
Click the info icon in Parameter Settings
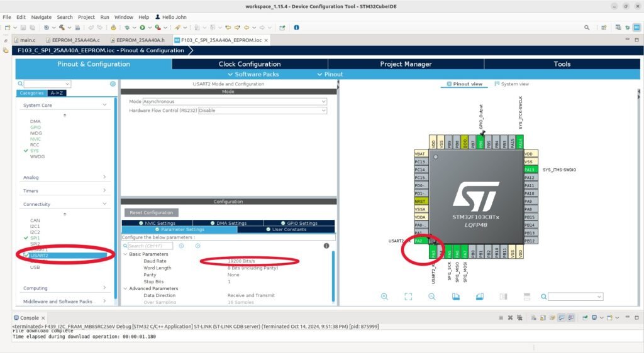point(326,246)
